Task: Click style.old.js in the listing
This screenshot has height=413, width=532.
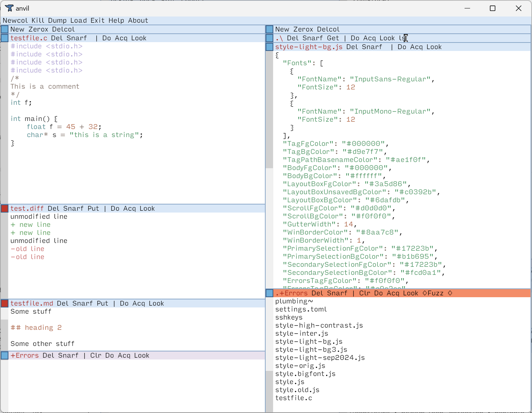Action: point(297,390)
